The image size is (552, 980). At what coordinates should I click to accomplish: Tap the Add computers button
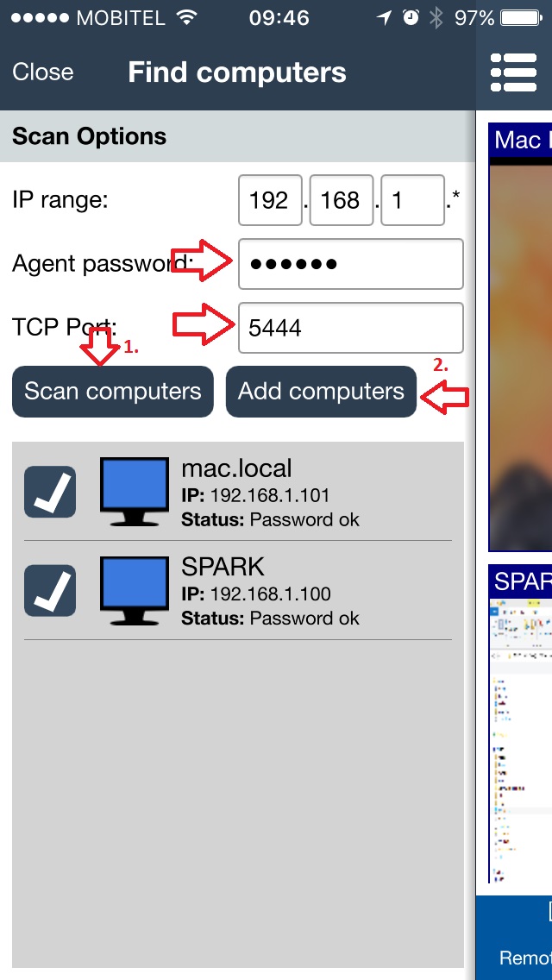click(x=321, y=392)
